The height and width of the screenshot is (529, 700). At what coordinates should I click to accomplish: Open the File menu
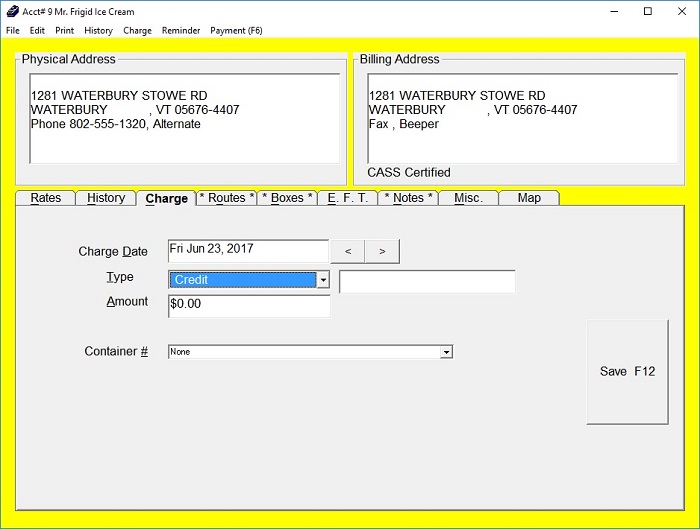tap(13, 31)
